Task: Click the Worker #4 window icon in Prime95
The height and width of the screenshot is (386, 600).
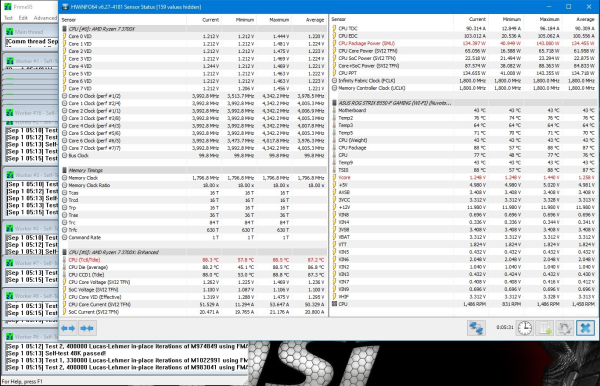Action: click(x=10, y=228)
